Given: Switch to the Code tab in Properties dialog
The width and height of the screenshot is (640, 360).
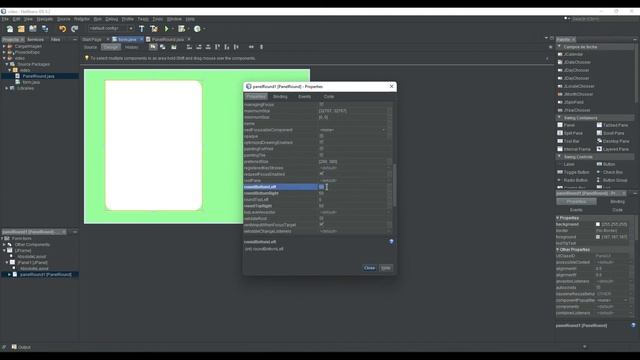Looking at the screenshot, I should tap(329, 97).
